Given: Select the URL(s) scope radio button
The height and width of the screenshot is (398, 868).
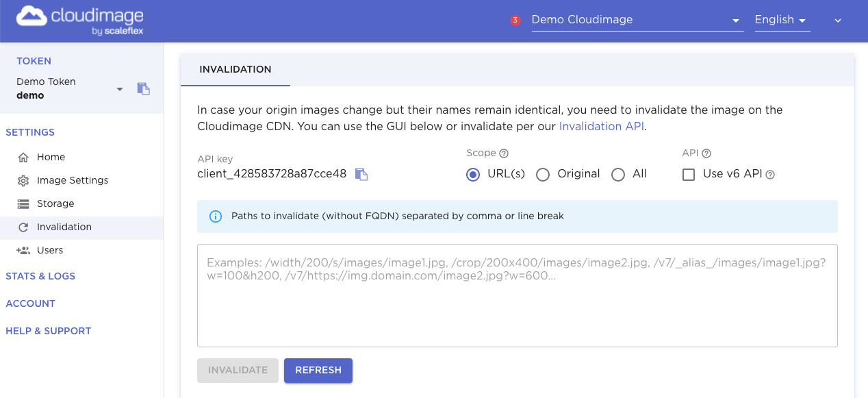Looking at the screenshot, I should [473, 175].
